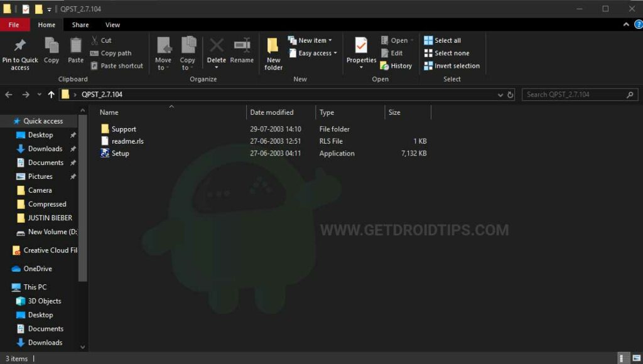
Task: Click sidebar scroll down arrow
Action: coord(82,347)
